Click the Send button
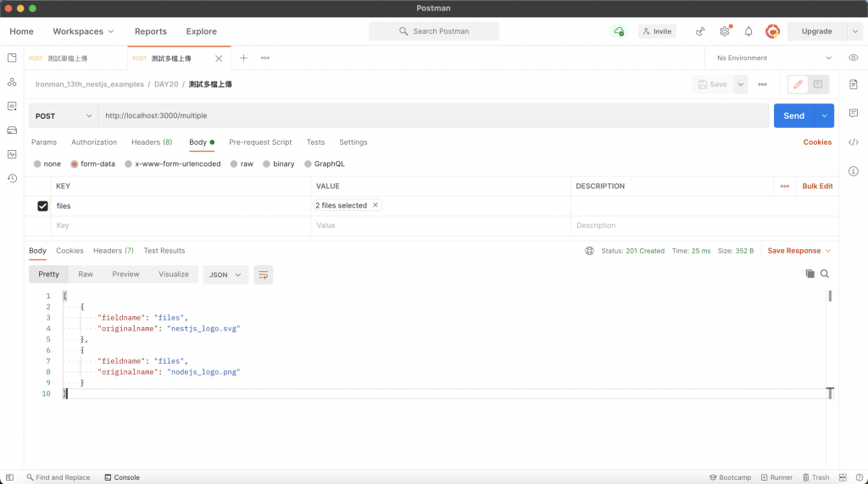Image resolution: width=868 pixels, height=484 pixels. coord(793,116)
